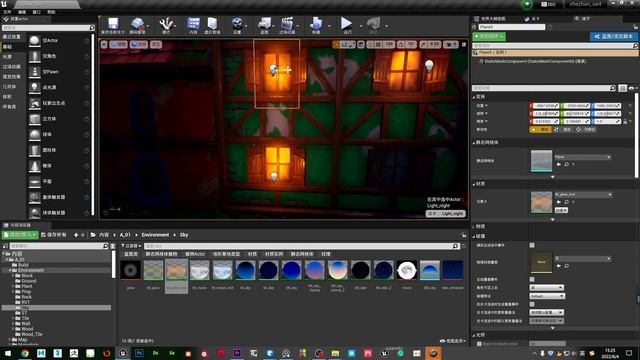This screenshot has width=640, height=360.
Task: Toggle the checkbox below the Default dropdown
Action: pyautogui.click(x=532, y=304)
